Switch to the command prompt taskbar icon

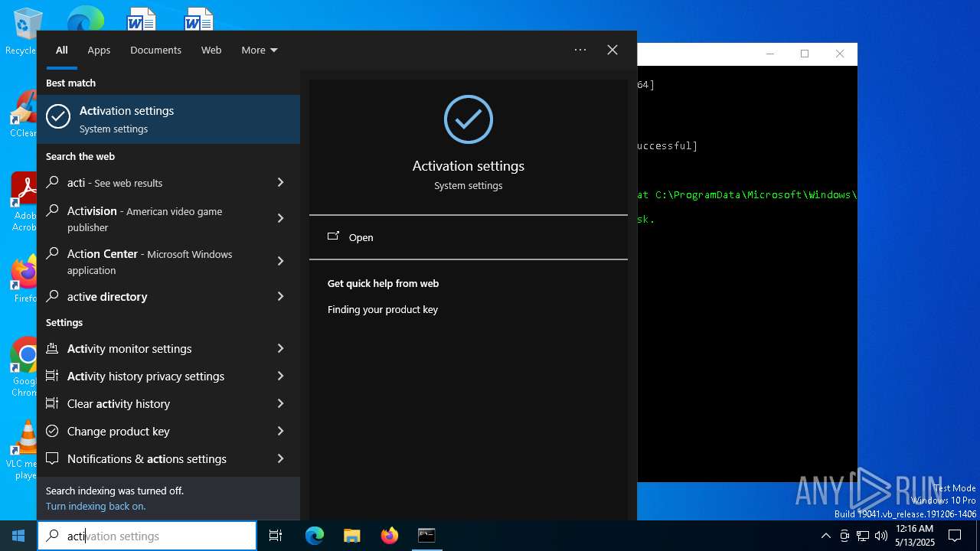click(426, 536)
